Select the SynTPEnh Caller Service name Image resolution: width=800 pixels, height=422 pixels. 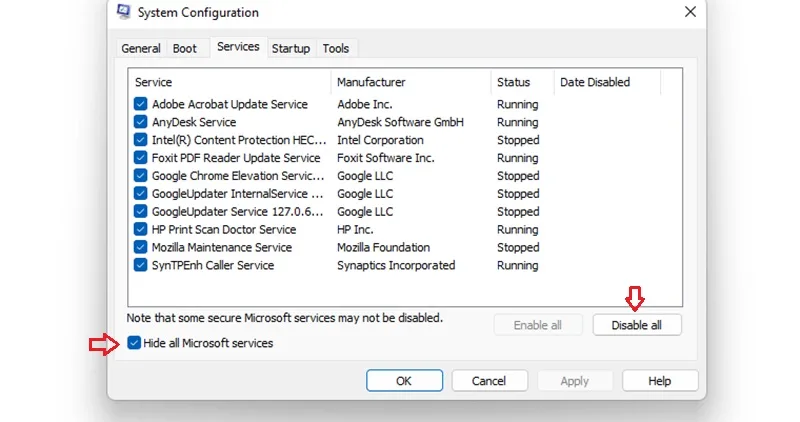[213, 265]
